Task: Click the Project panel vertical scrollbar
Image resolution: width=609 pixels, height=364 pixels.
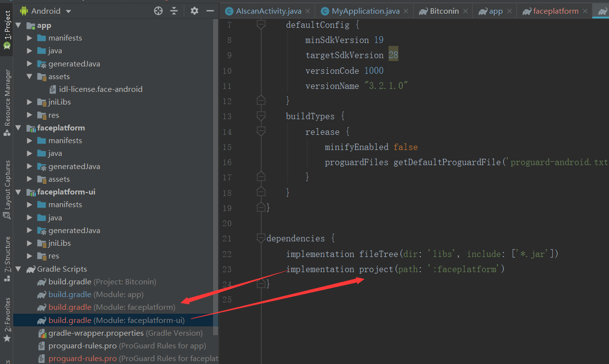Action: point(216,176)
